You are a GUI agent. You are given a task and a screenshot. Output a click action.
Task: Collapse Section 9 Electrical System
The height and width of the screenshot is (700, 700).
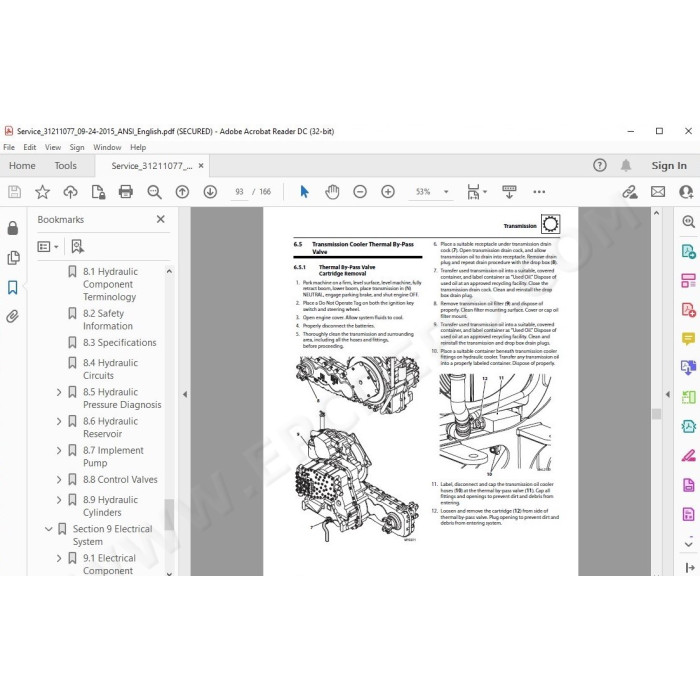pyautogui.click(x=49, y=529)
